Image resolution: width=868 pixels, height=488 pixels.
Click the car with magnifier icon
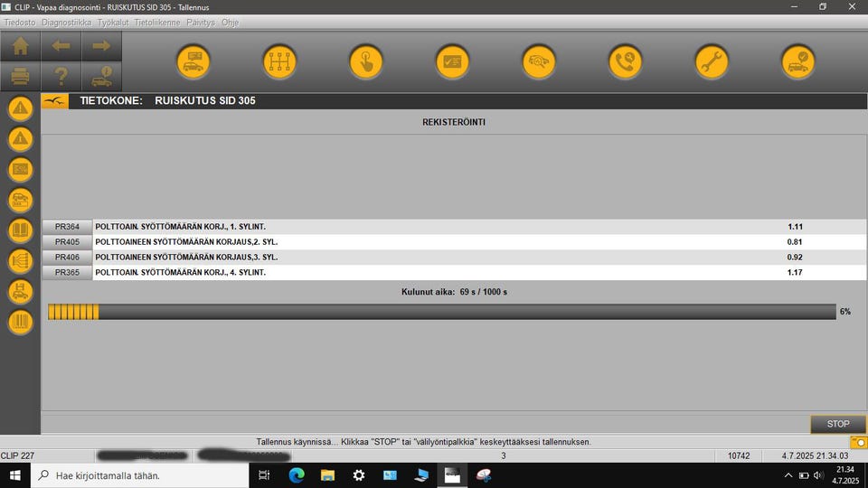[539, 61]
